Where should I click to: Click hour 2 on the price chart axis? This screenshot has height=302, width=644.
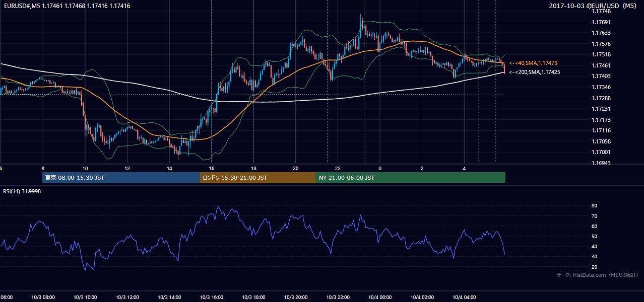click(422, 168)
